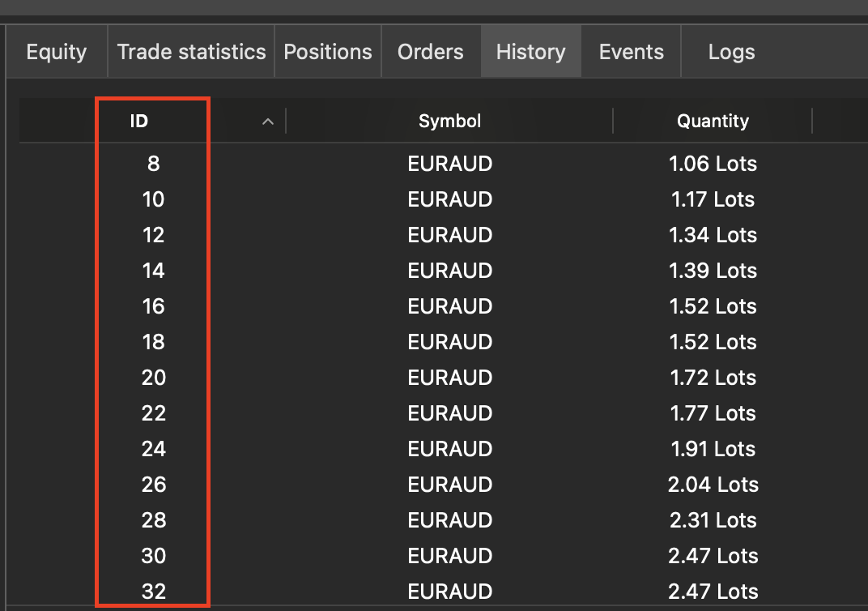Switch to the Logs tab
The height and width of the screenshot is (611, 868).
click(731, 52)
